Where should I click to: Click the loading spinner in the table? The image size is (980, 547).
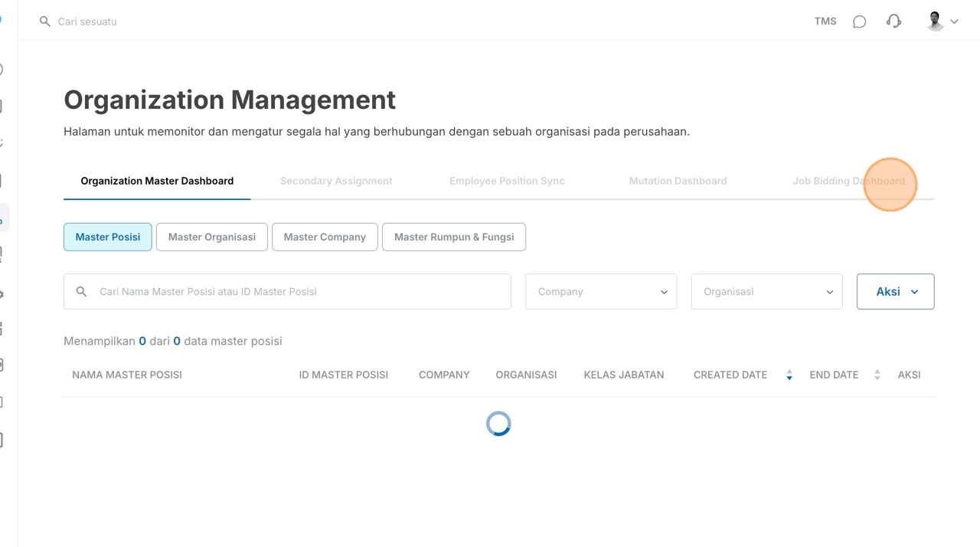tap(498, 424)
